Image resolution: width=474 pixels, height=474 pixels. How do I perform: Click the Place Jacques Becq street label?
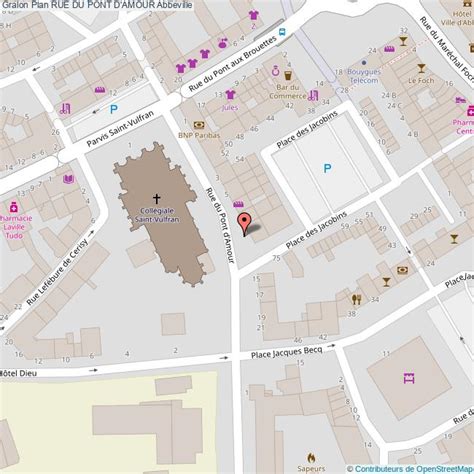(x=287, y=353)
